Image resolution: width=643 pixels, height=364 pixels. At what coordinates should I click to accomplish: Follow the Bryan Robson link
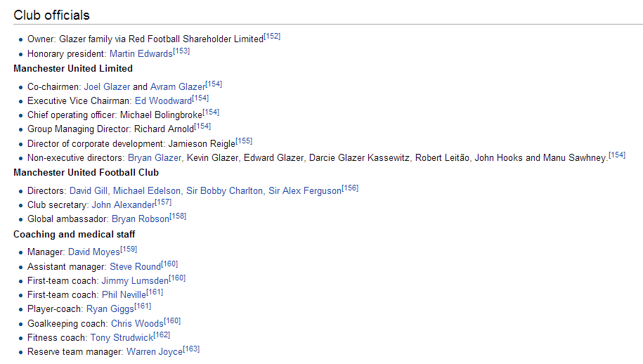click(141, 219)
